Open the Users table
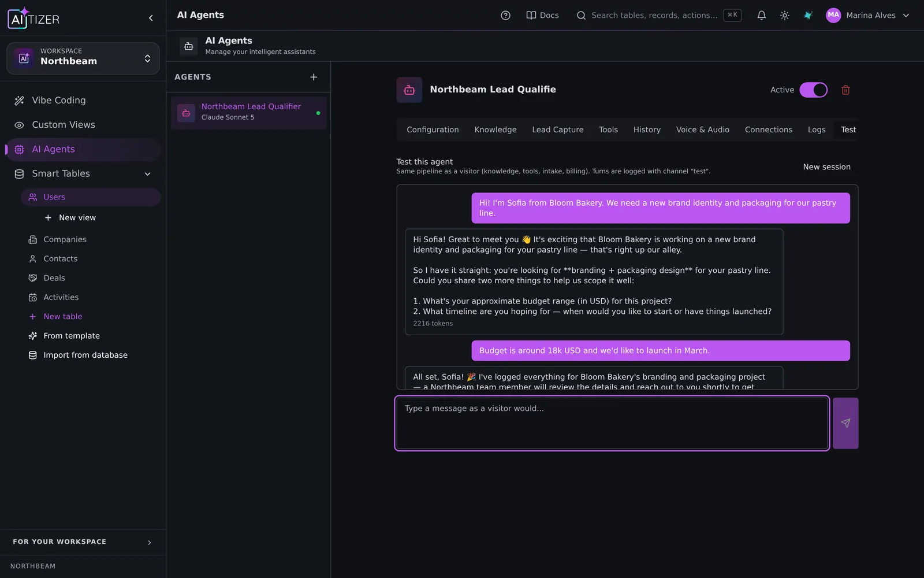The width and height of the screenshot is (924, 578). pos(91,197)
